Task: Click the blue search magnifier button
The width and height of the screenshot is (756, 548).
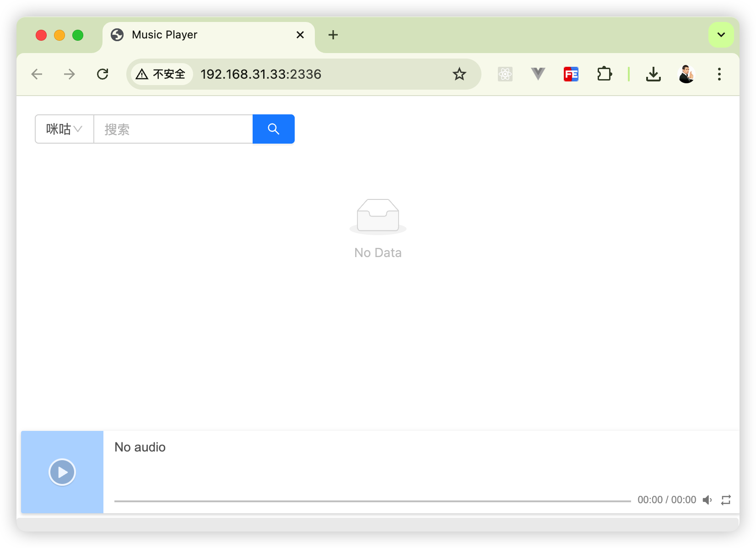Action: [273, 129]
